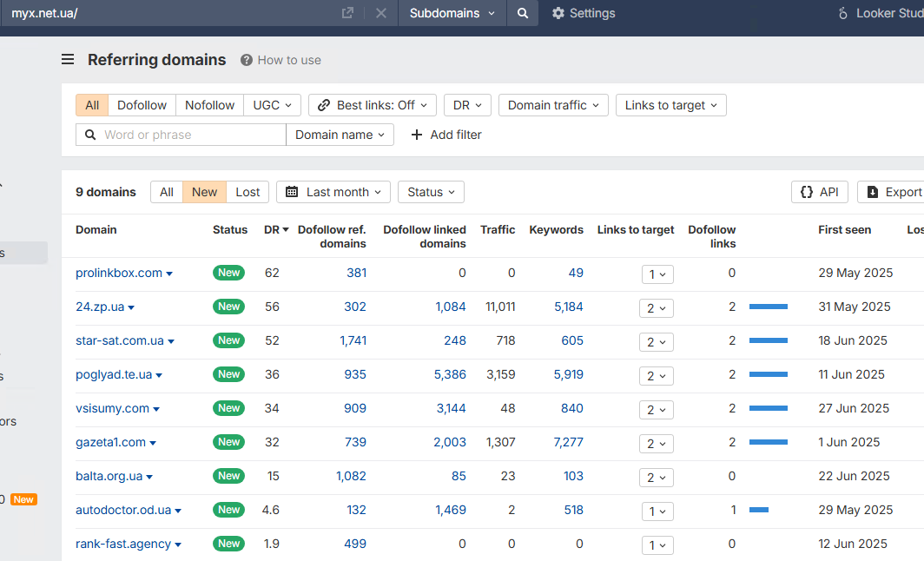Expand links to target for autodoctor.od.ua
Viewport: 924px width, 561px height.
point(657,511)
